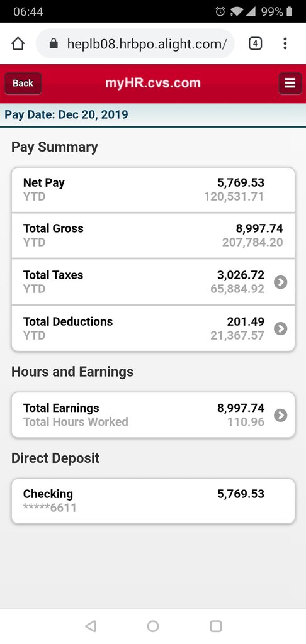The height and width of the screenshot is (644, 306).
Task: Select the Total Earnings row
Action: click(153, 415)
